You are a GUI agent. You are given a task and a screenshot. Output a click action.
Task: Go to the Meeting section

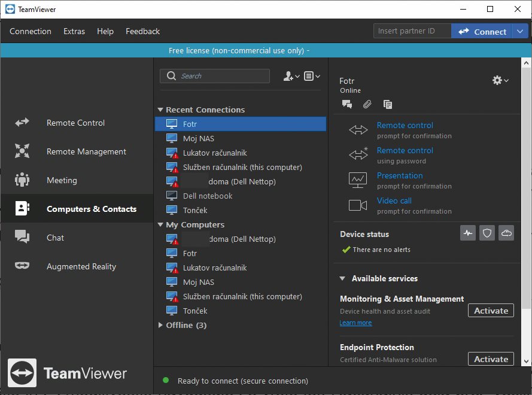tap(77, 180)
